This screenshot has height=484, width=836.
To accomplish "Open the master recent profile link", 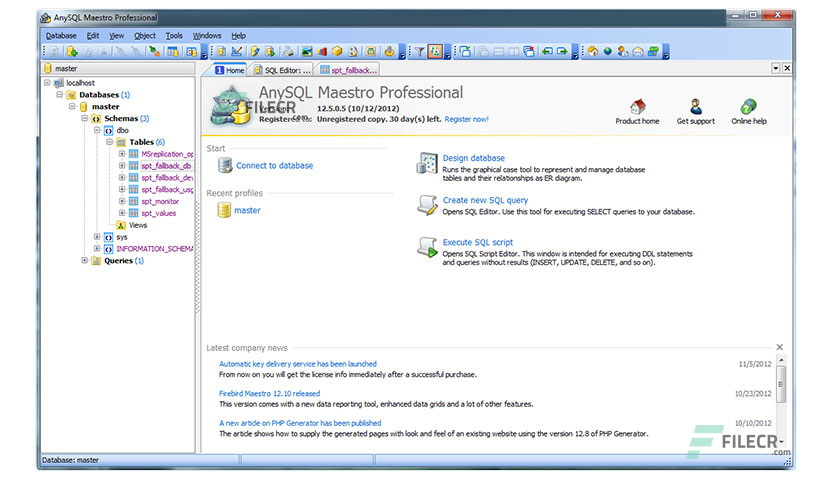I will [247, 211].
